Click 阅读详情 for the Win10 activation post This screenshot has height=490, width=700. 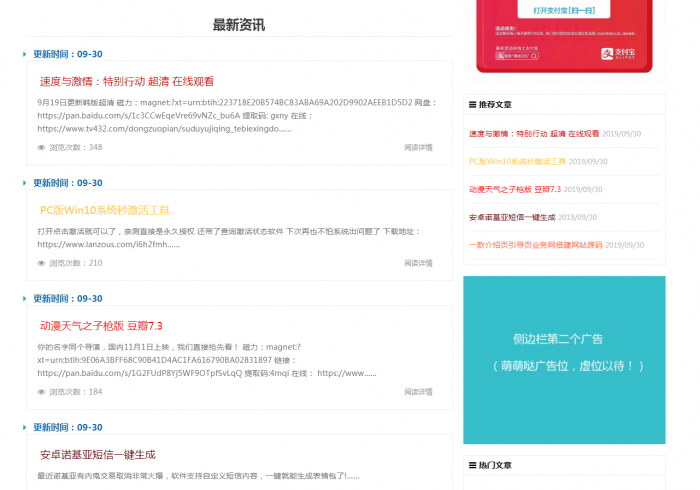click(418, 263)
